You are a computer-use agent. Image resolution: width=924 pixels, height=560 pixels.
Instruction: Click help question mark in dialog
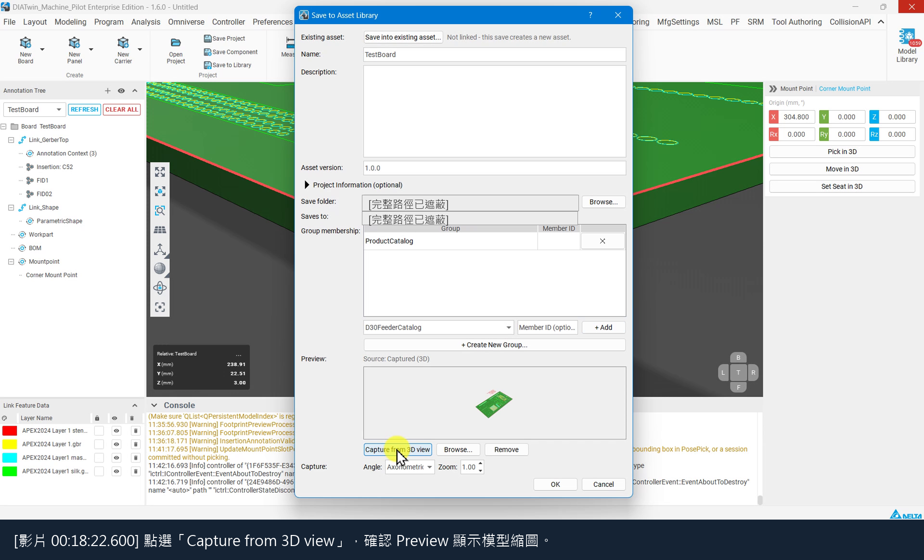[590, 15]
